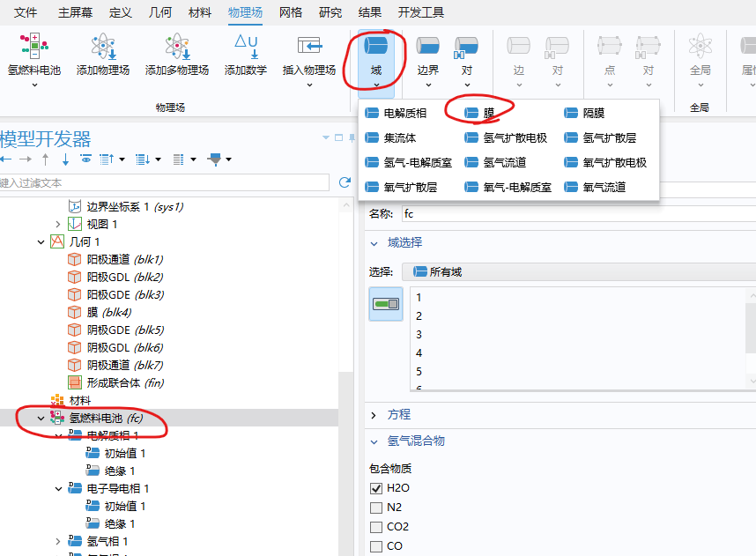
Task: Click the 名称 field containing fc
Action: tap(579, 213)
